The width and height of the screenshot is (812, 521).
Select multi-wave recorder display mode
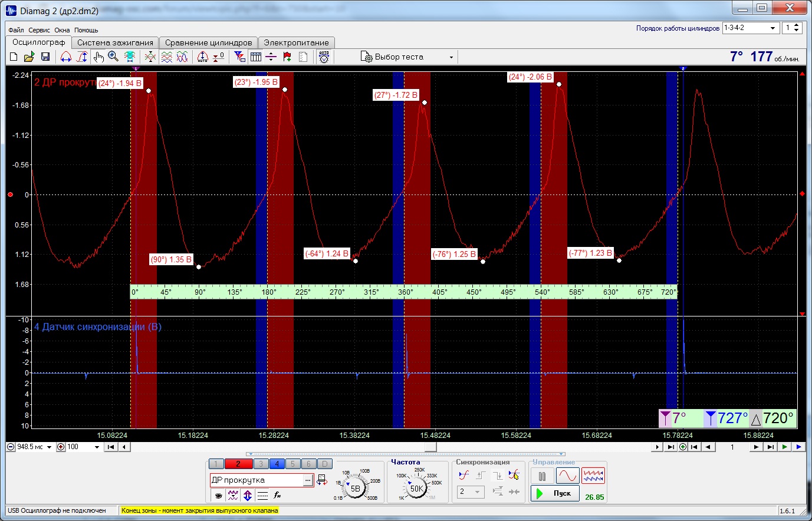[x=593, y=476]
